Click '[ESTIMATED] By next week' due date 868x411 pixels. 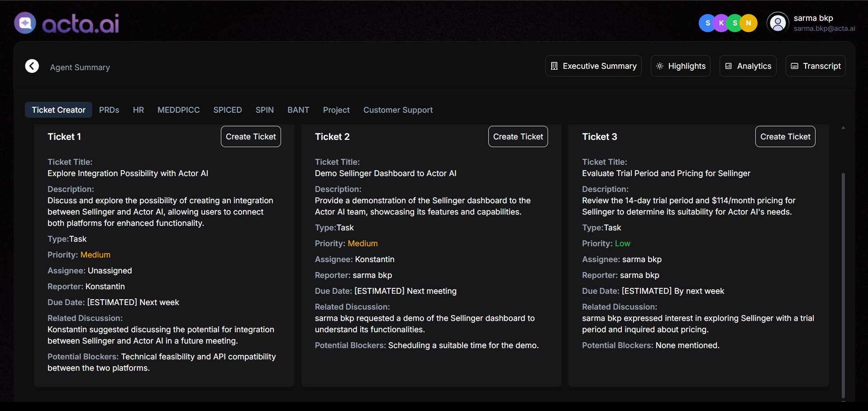pyautogui.click(x=673, y=291)
